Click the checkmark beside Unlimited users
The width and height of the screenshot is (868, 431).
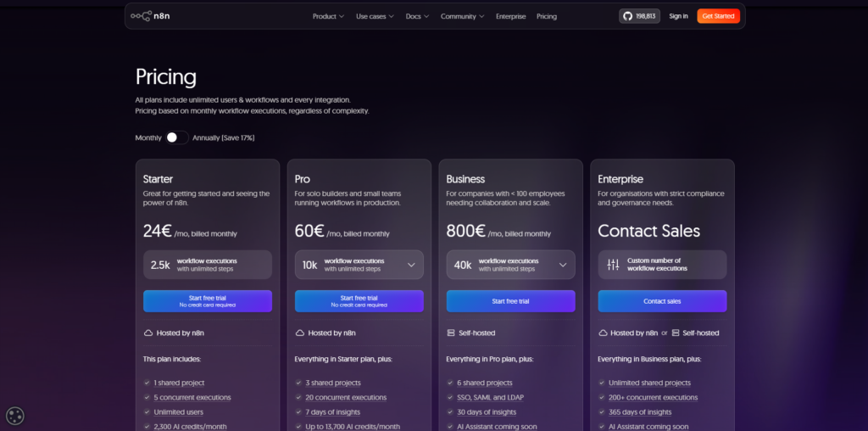point(147,412)
